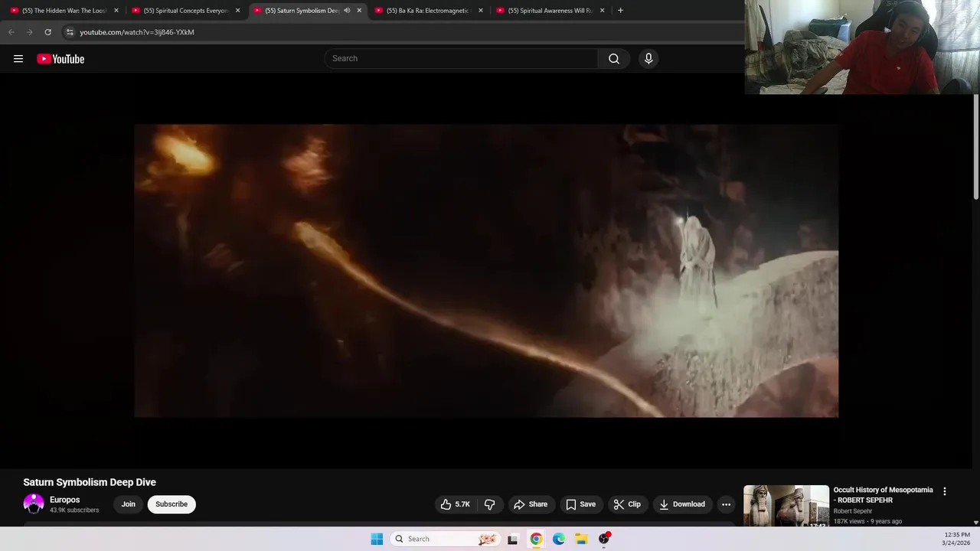Open the Europos channel avatar
This screenshot has width=980, height=551.
click(34, 504)
